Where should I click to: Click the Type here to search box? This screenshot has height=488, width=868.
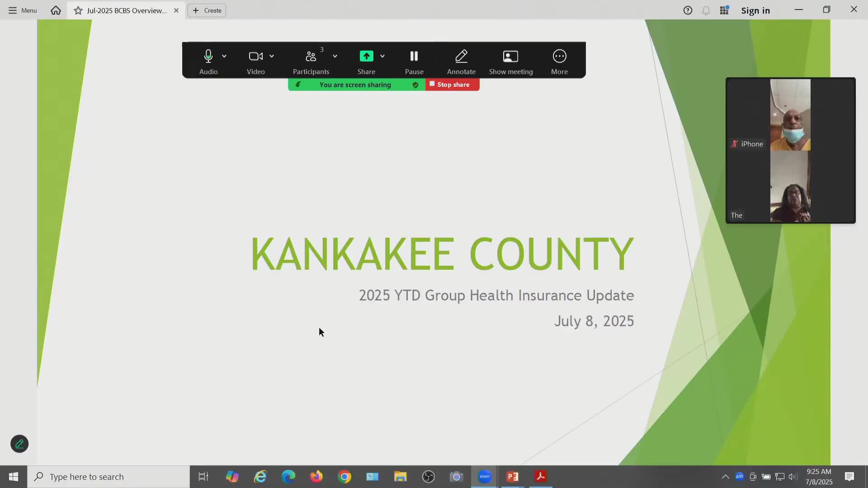[108, 477]
